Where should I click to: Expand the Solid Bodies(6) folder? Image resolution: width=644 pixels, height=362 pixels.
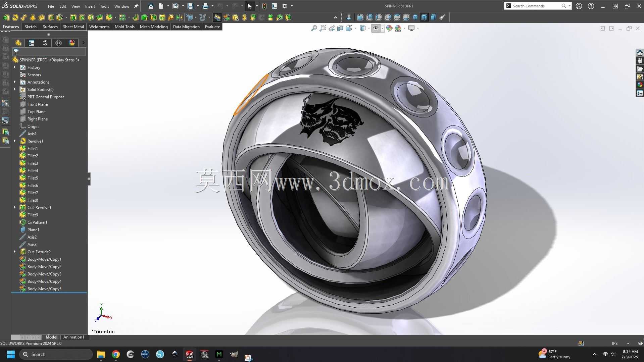pyautogui.click(x=15, y=90)
